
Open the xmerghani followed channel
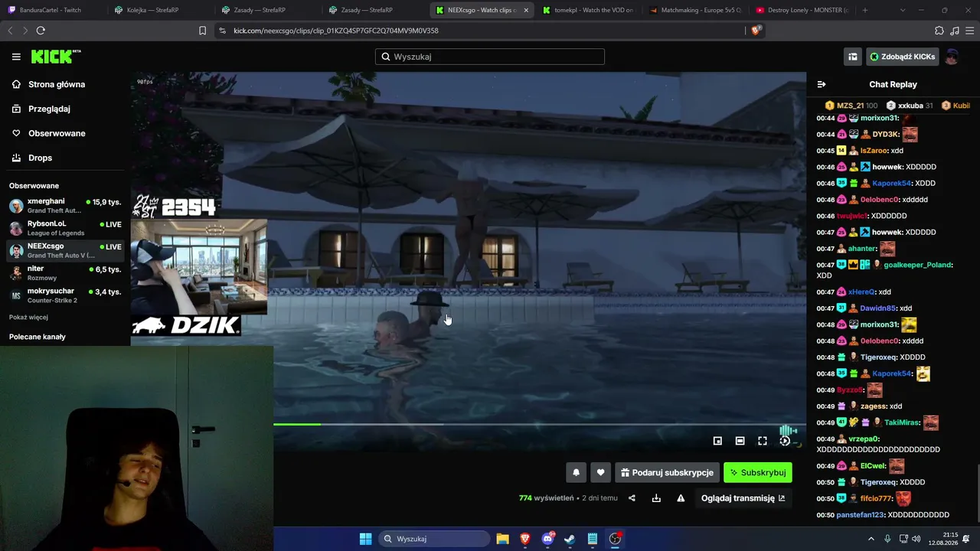point(65,206)
